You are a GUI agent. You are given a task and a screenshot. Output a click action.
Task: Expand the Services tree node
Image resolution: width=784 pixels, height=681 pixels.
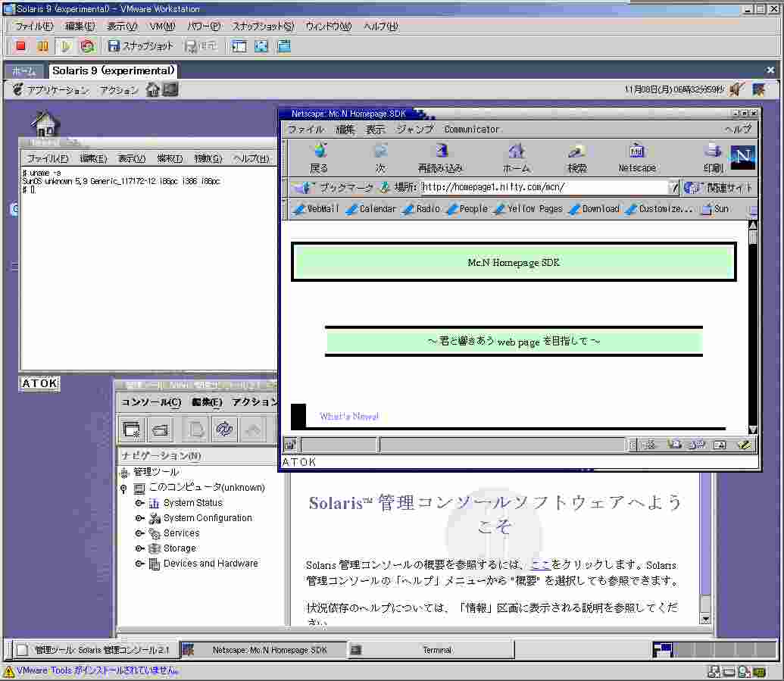[x=139, y=533]
